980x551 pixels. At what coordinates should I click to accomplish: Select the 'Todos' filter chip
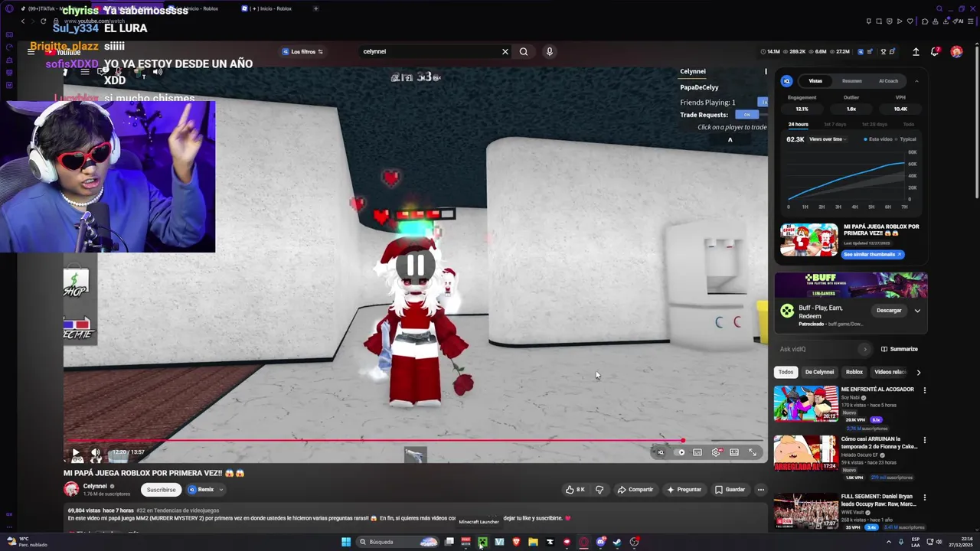coord(786,372)
